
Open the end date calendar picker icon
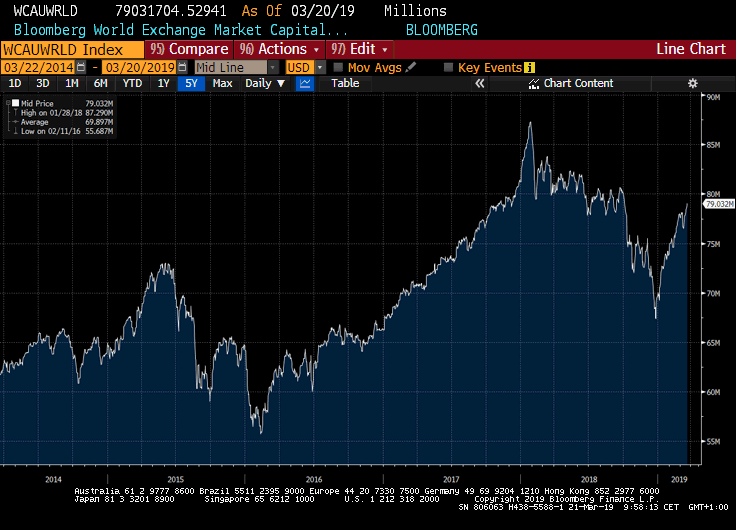pos(182,67)
